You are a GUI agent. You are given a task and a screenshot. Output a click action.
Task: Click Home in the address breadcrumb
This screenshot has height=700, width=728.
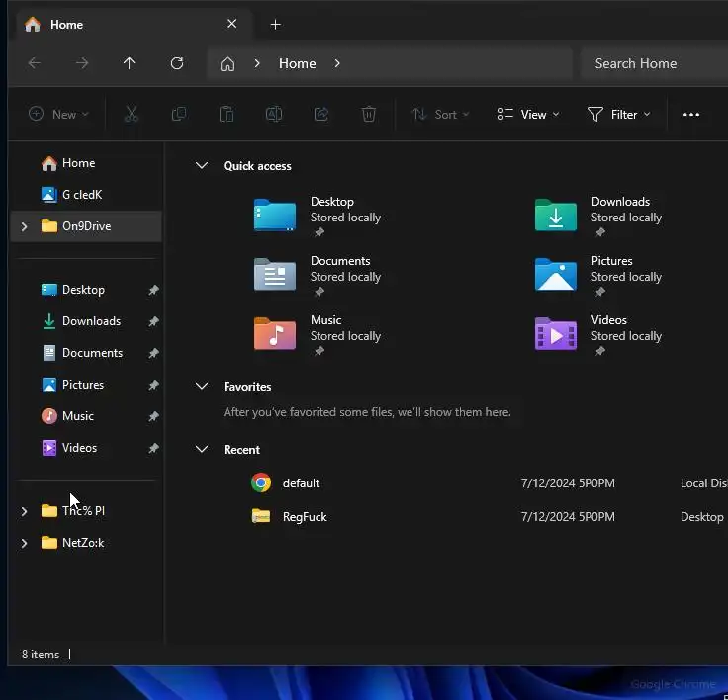[x=297, y=63]
